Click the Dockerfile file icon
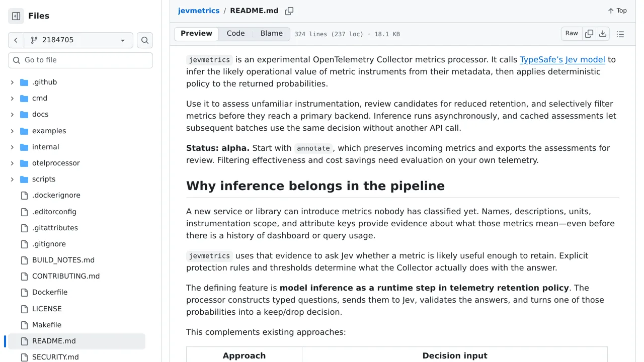The image size is (644, 362). pos(24,292)
